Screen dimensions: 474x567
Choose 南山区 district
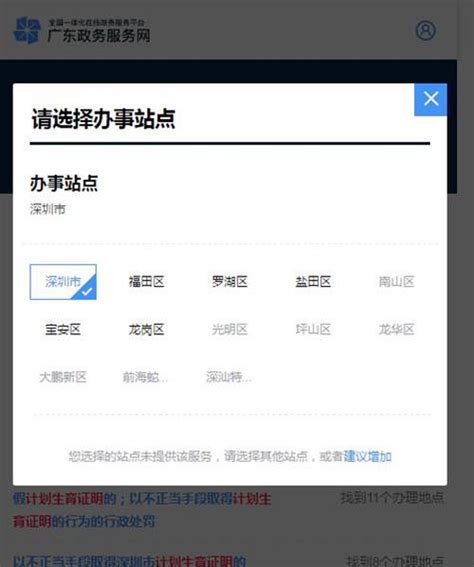tap(396, 282)
